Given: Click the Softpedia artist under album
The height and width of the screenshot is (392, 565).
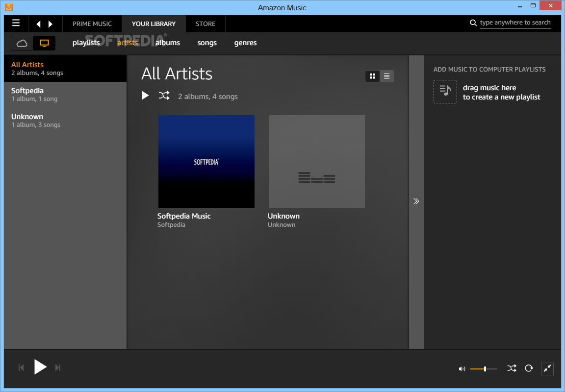Looking at the screenshot, I should click(171, 224).
